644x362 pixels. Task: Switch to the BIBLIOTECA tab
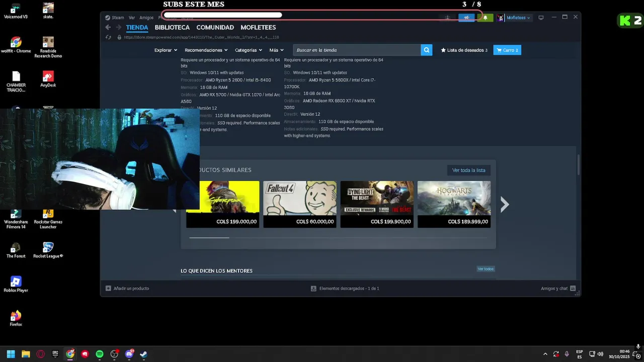coord(172,28)
